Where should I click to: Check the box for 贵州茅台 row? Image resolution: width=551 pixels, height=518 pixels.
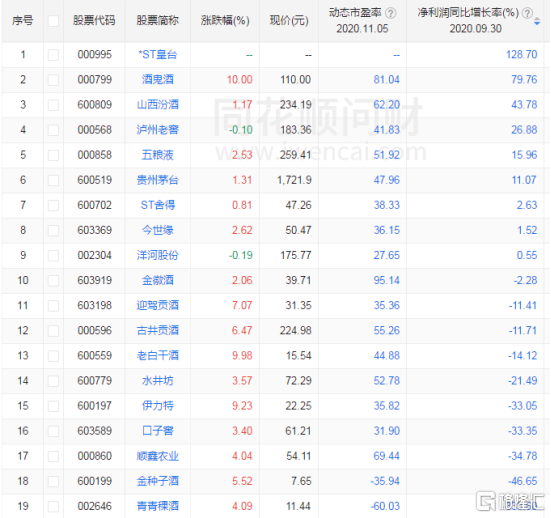[53, 180]
